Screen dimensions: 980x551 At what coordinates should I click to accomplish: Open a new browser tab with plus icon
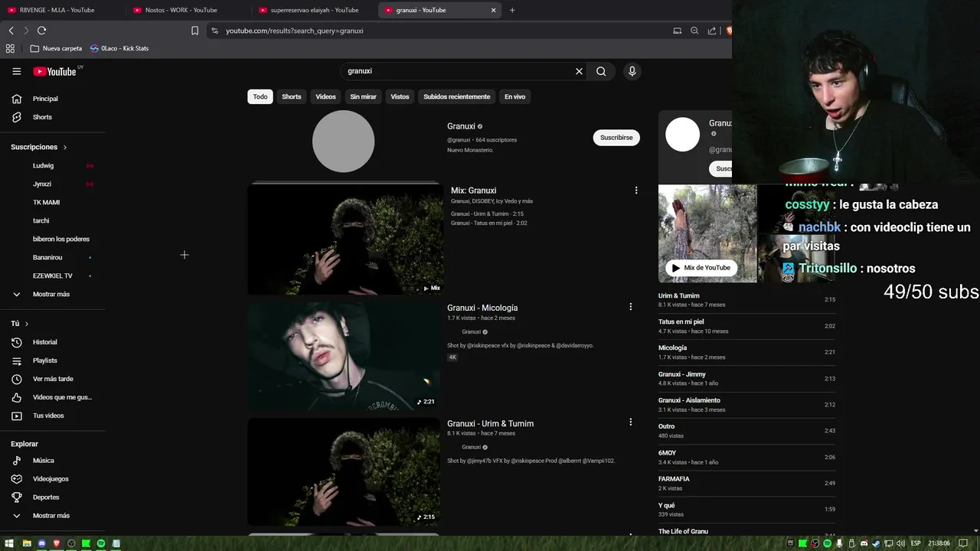click(512, 10)
